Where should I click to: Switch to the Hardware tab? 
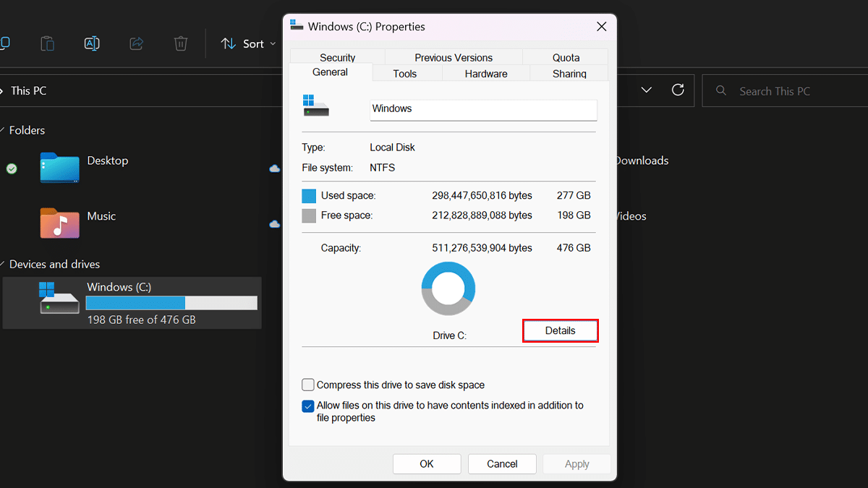pos(486,74)
